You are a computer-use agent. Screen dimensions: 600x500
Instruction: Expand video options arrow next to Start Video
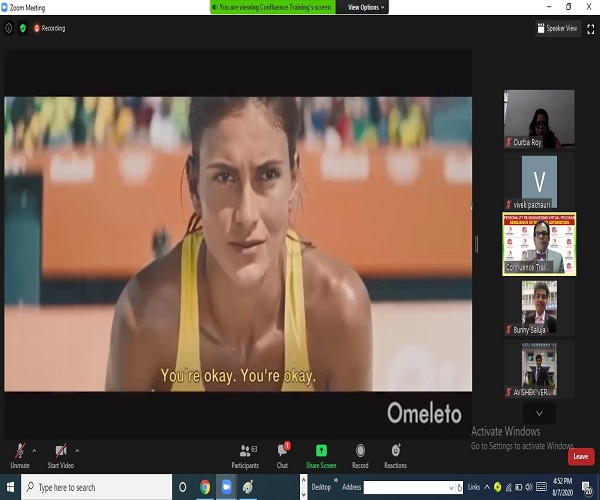click(x=77, y=451)
